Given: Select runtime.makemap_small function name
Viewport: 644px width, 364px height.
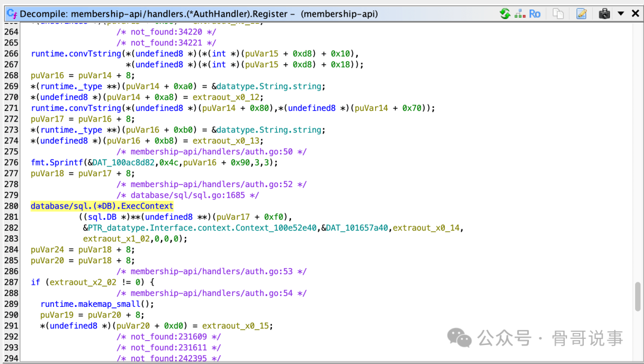Looking at the screenshot, I should [x=97, y=304].
